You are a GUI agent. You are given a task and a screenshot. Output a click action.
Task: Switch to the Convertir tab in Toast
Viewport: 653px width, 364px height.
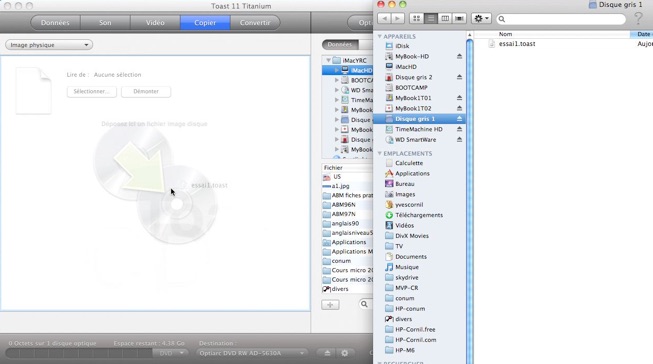coord(255,22)
